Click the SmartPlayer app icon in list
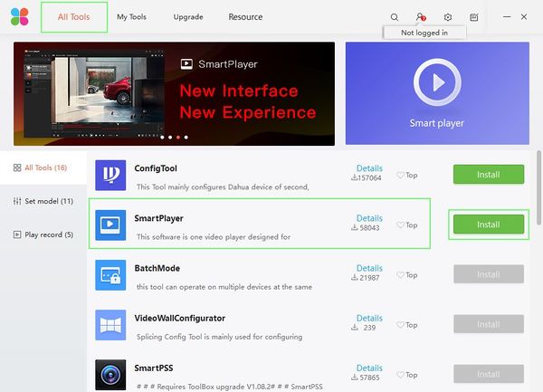Viewport: 543px width, 392px height. [x=110, y=225]
